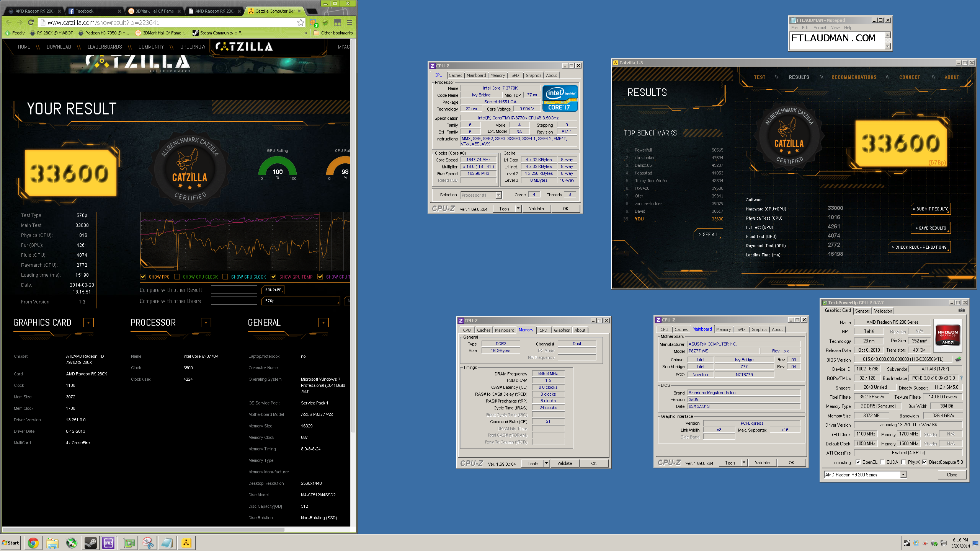Open the Format menu in Notepad

(820, 28)
